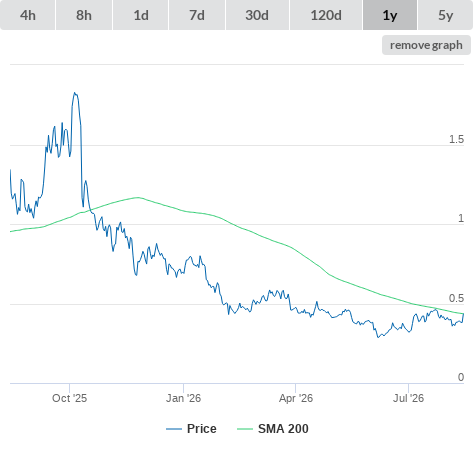The height and width of the screenshot is (455, 474).
Task: Click the Jan '26 axis label
Action: [x=183, y=398]
